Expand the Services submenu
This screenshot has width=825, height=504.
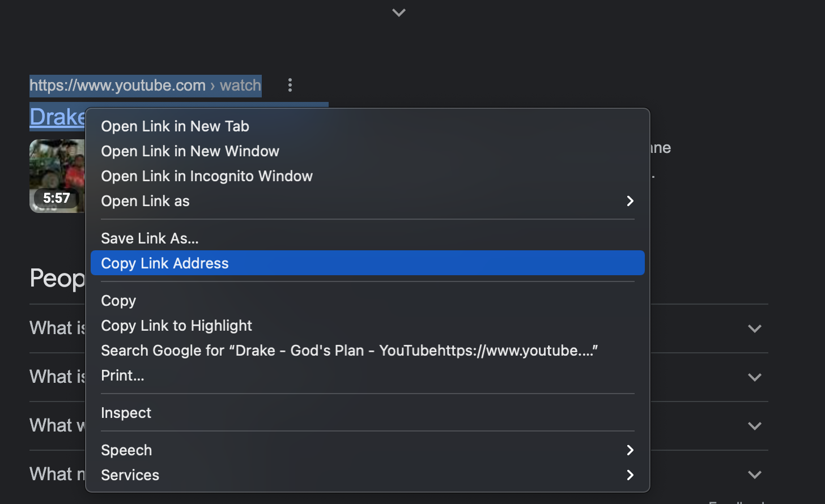coord(368,475)
